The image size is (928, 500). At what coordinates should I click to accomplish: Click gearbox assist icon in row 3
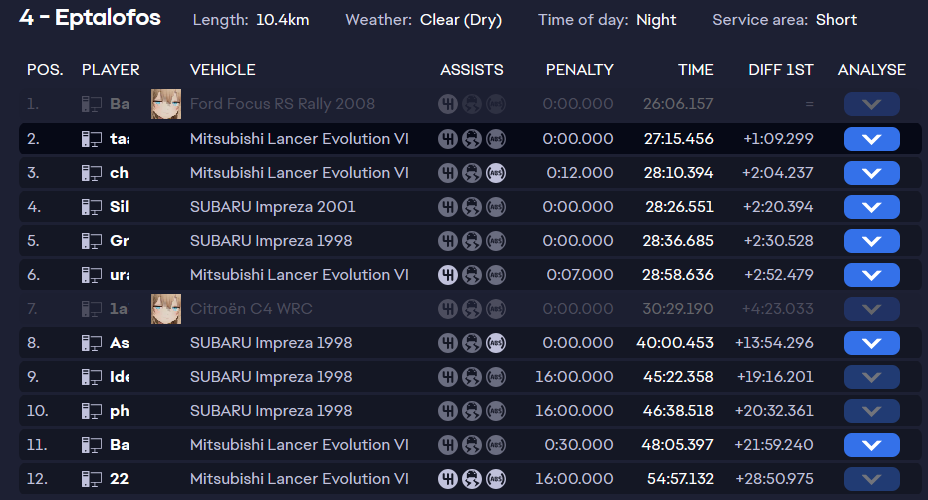pyautogui.click(x=448, y=173)
